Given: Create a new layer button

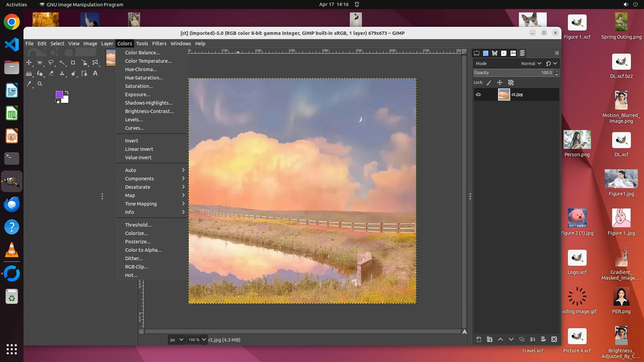Looking at the screenshot, I should (479, 340).
